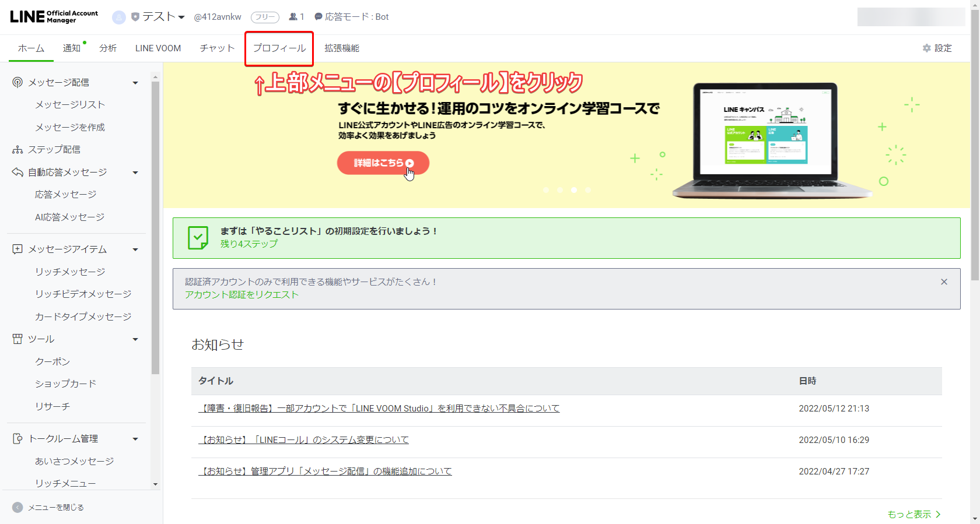Viewport: 980px width, 524px height.
Task: Click the LINE Official Account Manager logo
Action: 54,16
